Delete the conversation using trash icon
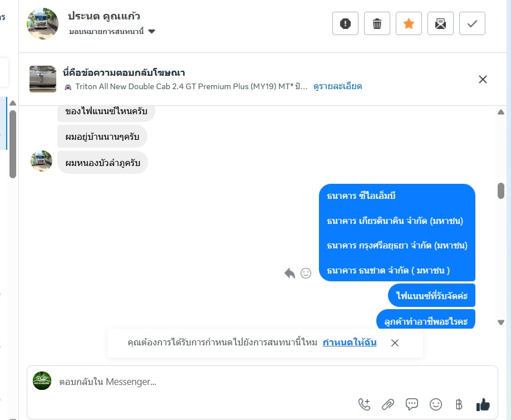 tap(377, 23)
